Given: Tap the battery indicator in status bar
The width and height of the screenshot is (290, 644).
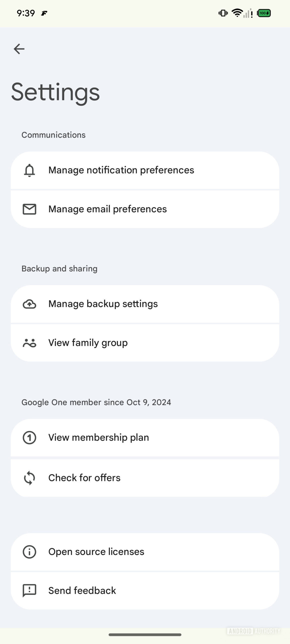Looking at the screenshot, I should pyautogui.click(x=264, y=13).
